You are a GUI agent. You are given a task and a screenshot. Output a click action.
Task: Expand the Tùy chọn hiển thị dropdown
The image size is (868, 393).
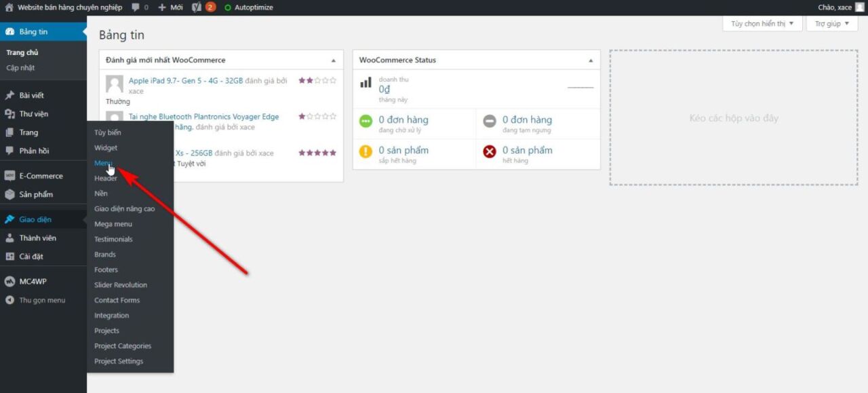tap(762, 24)
